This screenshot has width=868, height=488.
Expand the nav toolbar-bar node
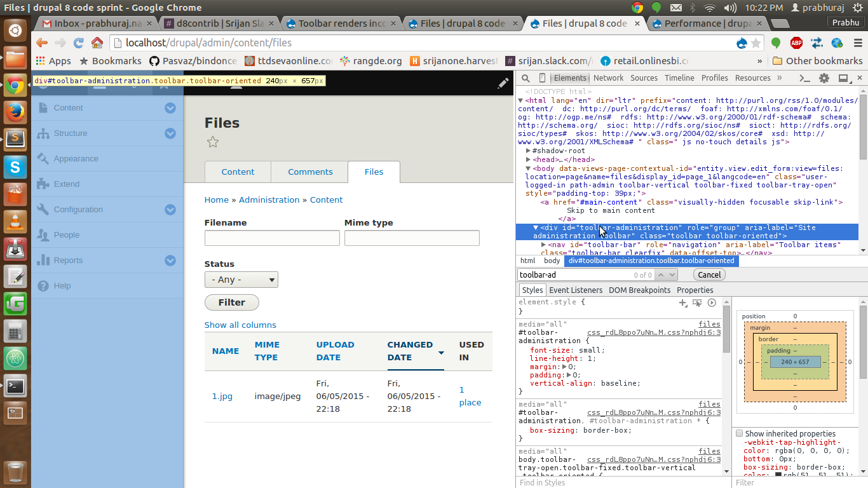(544, 245)
